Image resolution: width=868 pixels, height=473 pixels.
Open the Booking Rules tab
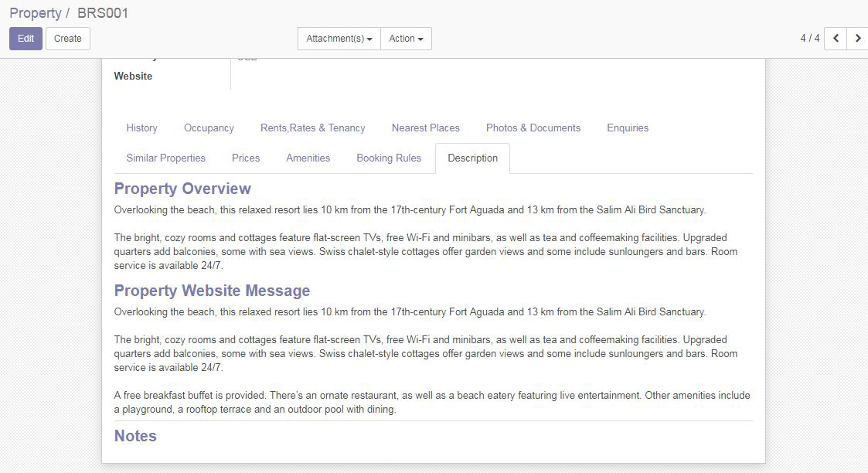click(389, 158)
